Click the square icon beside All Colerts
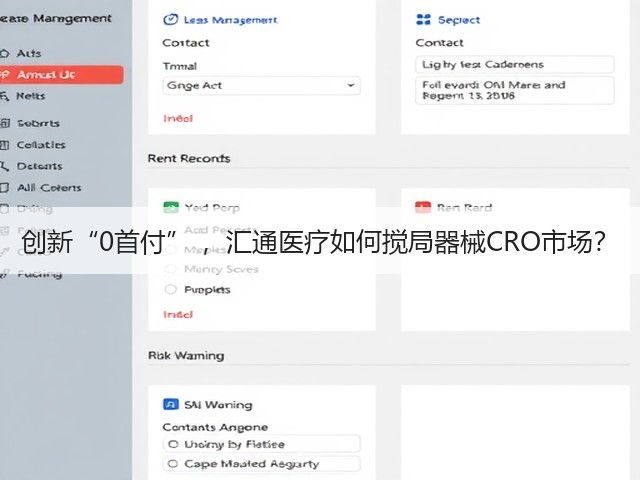 click(4, 188)
